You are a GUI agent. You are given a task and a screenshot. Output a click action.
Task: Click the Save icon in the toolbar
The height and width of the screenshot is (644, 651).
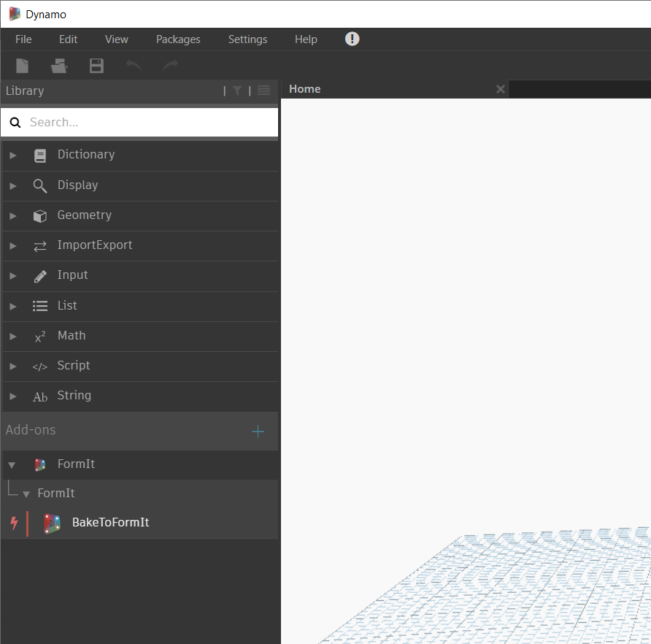(96, 66)
